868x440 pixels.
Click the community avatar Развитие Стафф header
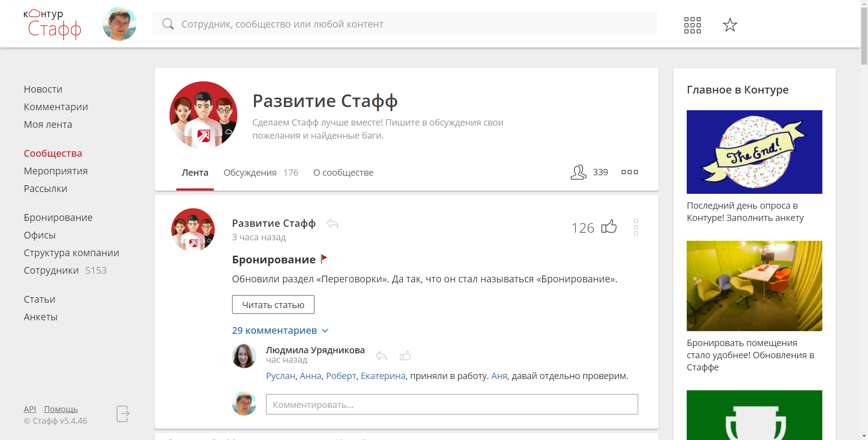tap(203, 115)
